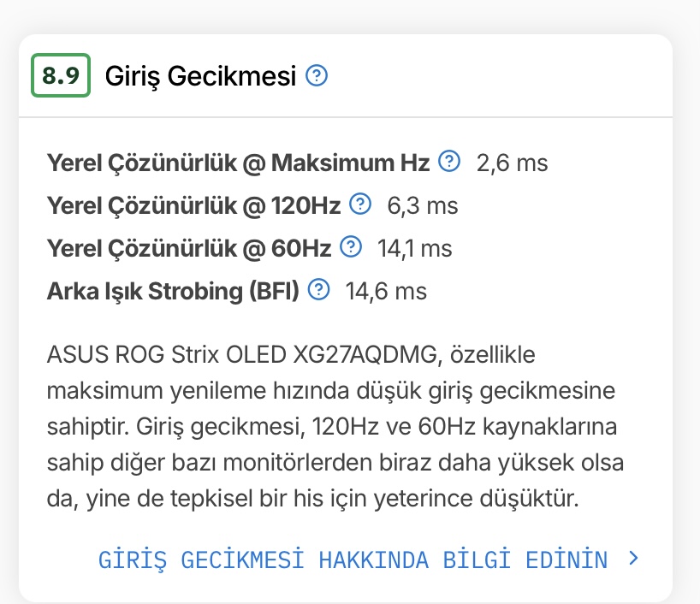700x604 pixels.
Task: Open GİRİŞ GECİKMESİ HAKKINDA BİLGİ EDİNİN link
Action: tap(353, 560)
